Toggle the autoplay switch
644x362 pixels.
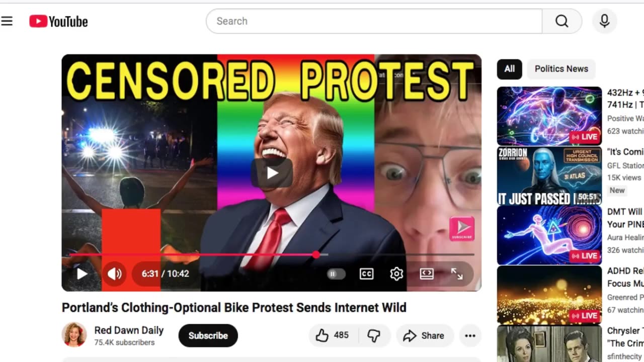click(x=336, y=274)
